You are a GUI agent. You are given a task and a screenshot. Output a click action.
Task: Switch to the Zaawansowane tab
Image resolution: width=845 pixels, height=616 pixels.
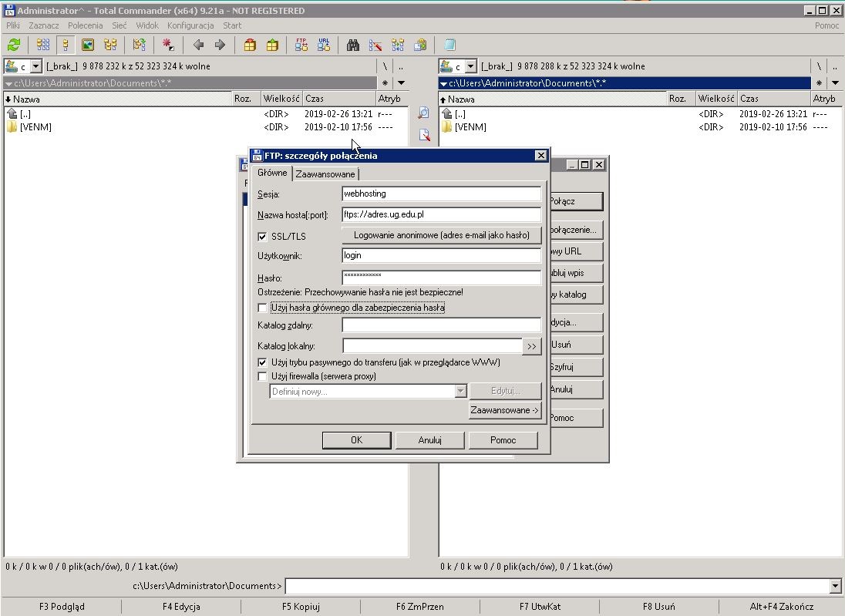(325, 174)
